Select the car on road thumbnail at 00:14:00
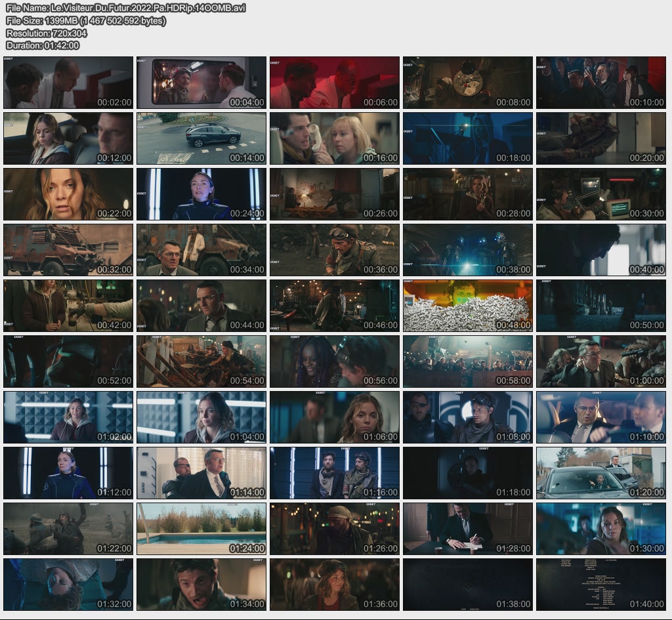The height and width of the screenshot is (620, 672). click(x=201, y=138)
